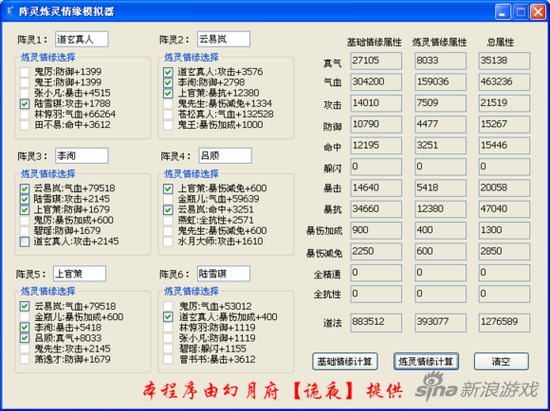Uncheck 陆雪琪:攻击+1788 option
550x411 pixels.
(x=25, y=104)
